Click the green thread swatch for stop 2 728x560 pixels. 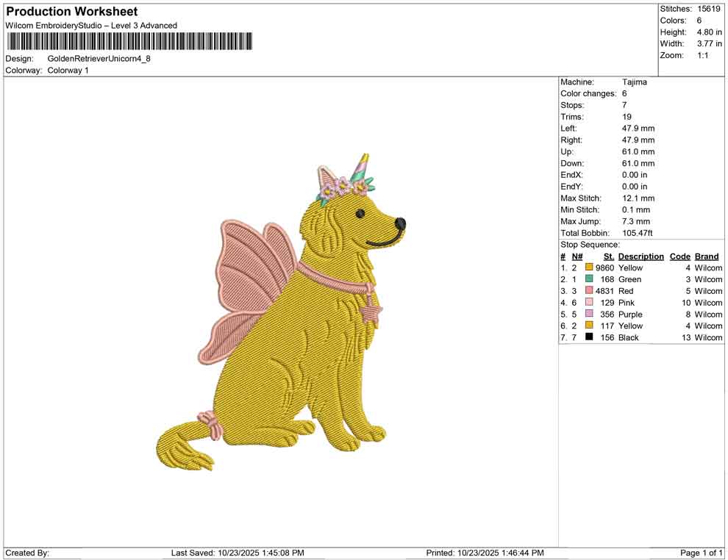tap(588, 279)
